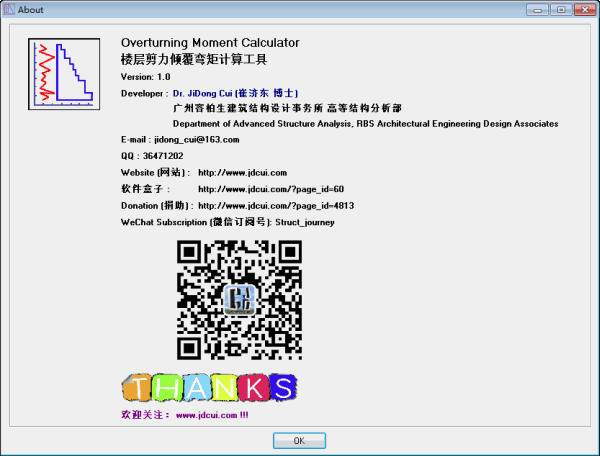The height and width of the screenshot is (456, 600).
Task: Click the 软件盒子 label
Action: pos(145,189)
